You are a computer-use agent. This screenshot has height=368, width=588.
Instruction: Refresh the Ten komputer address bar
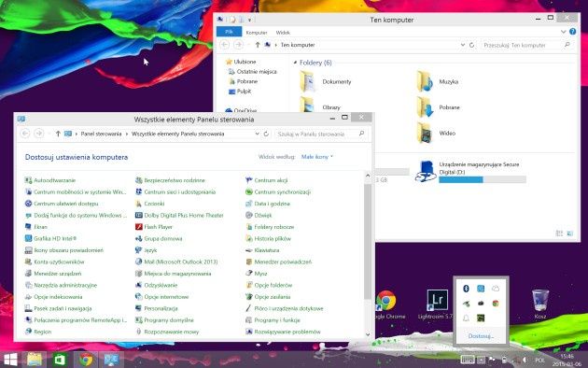[x=471, y=45]
